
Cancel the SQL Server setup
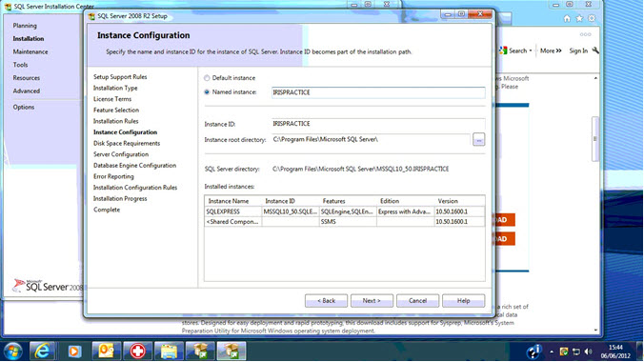tap(417, 301)
